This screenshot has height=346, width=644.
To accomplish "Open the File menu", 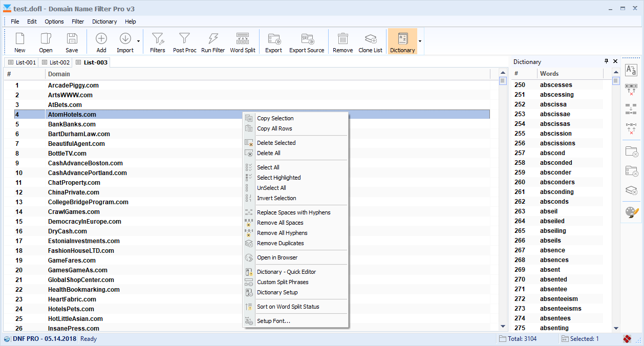I will pyautogui.click(x=15, y=21).
